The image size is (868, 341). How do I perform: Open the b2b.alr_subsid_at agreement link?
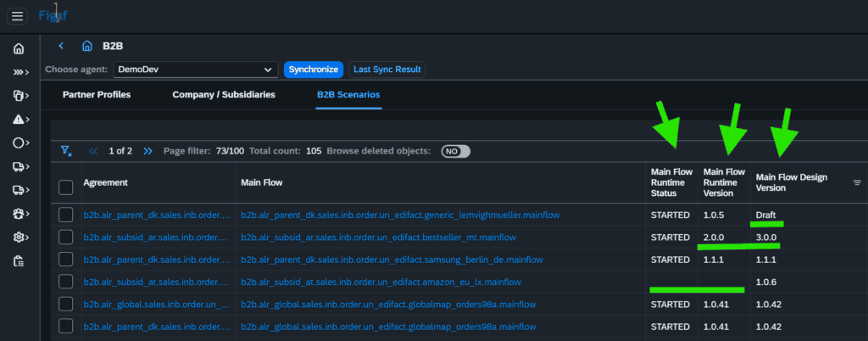[156, 282]
